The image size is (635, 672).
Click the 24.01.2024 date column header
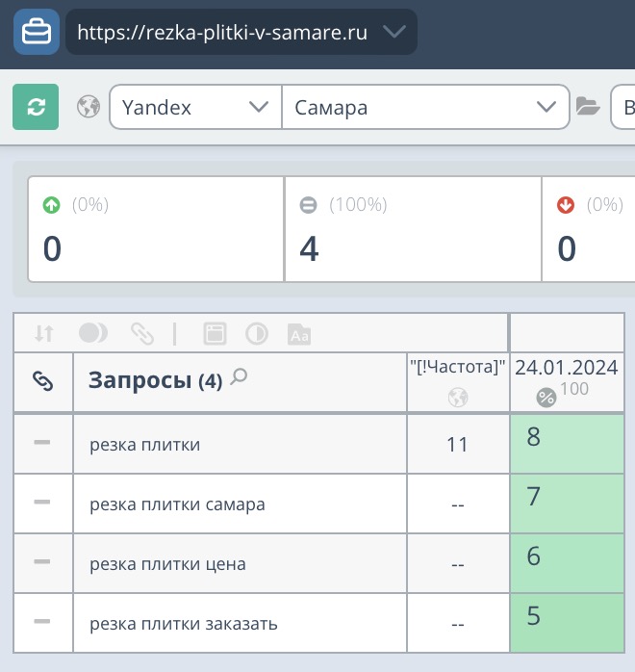(x=566, y=367)
